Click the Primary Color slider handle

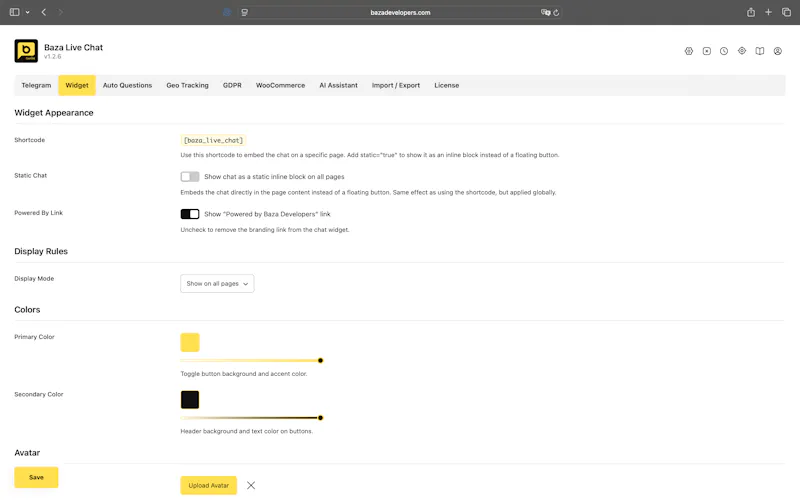click(x=320, y=361)
